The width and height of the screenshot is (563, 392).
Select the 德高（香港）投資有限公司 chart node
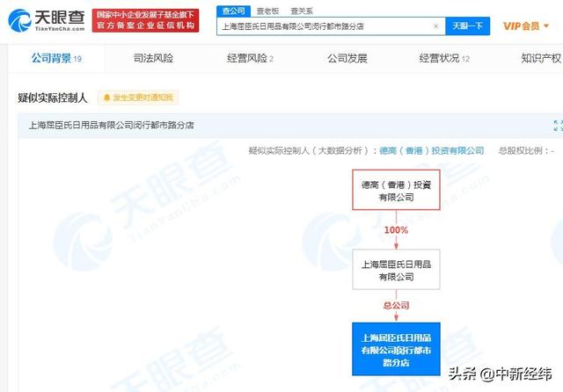pyautogui.click(x=396, y=190)
